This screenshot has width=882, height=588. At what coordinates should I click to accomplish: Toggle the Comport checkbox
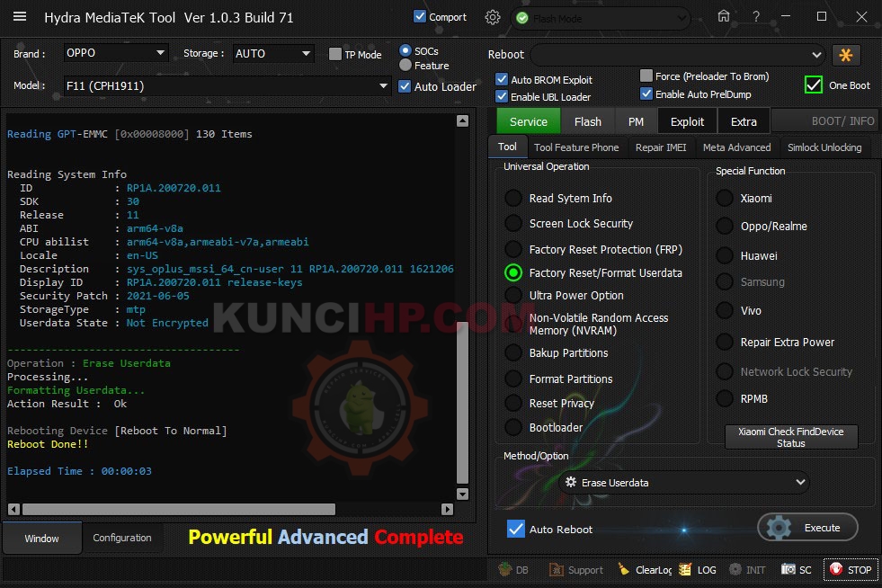[x=420, y=16]
